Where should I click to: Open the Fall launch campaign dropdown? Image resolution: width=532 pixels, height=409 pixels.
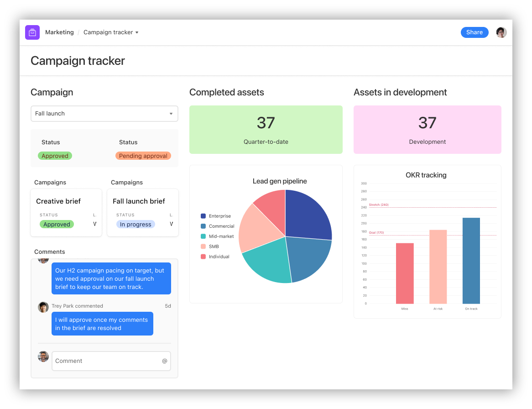(104, 113)
